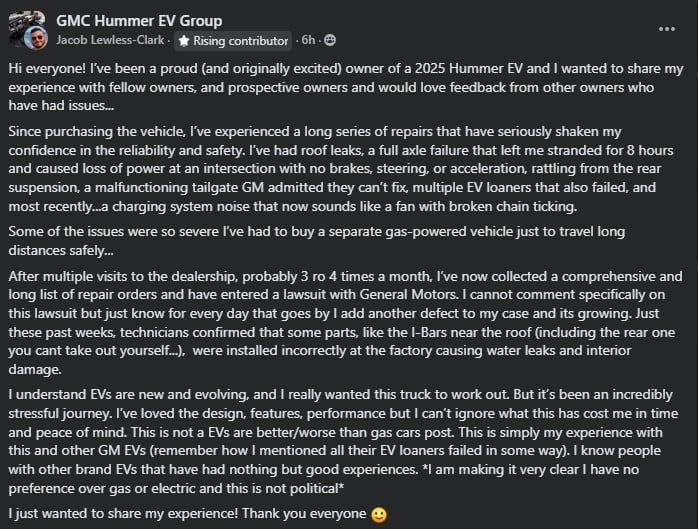Viewport: 698px width, 529px height.
Task: Click the globe public-audience icon
Action: (x=330, y=40)
